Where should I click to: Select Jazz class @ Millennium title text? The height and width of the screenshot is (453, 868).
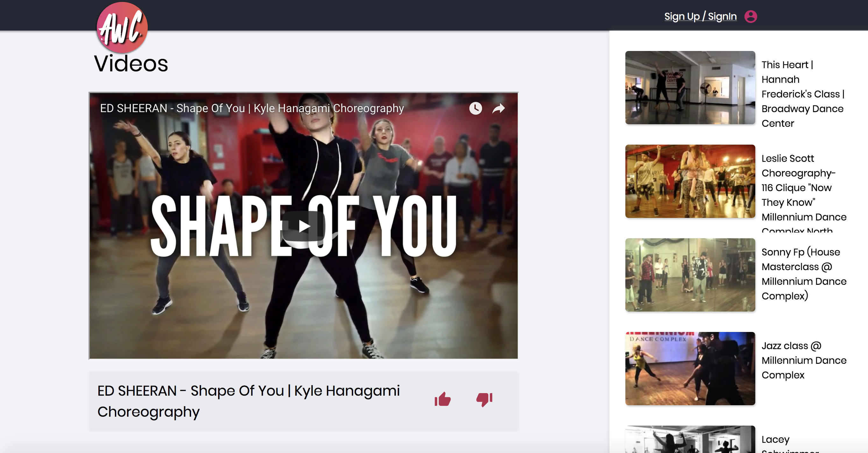(803, 360)
